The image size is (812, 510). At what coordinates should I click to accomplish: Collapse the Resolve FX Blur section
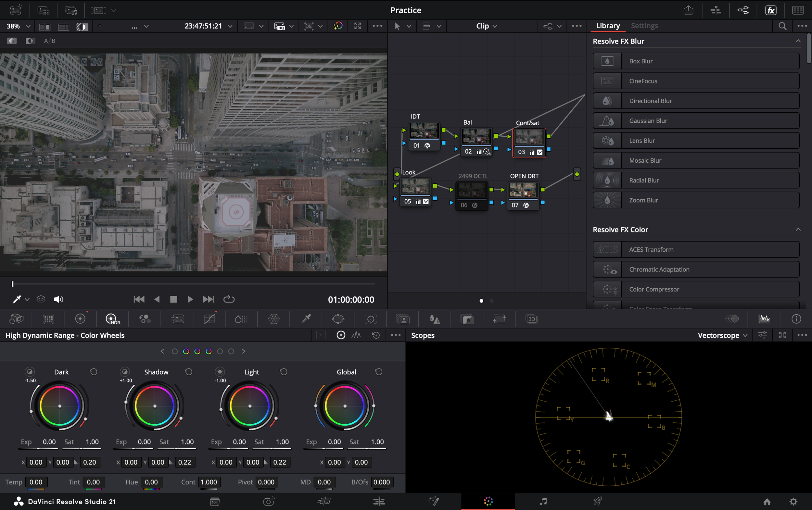tap(798, 41)
